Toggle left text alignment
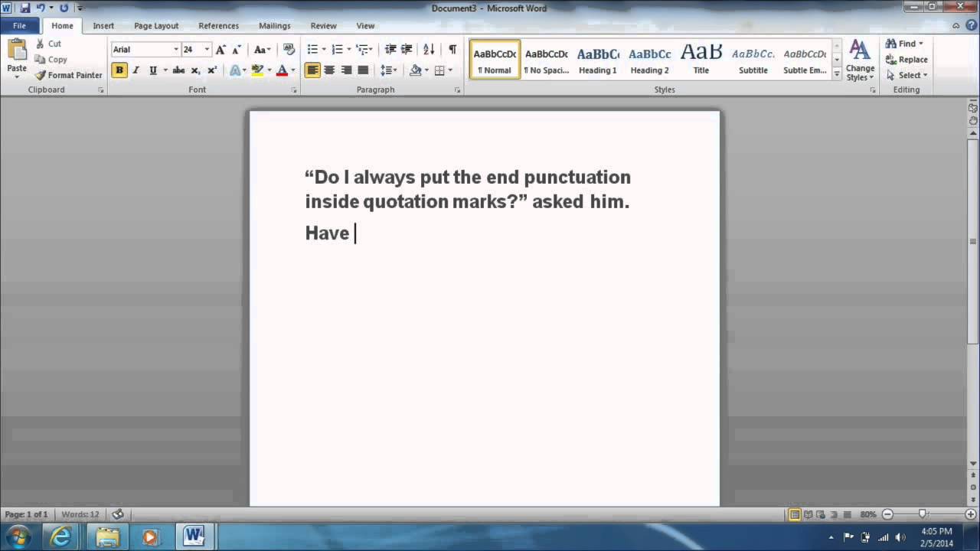This screenshot has height=551, width=980. (x=312, y=70)
